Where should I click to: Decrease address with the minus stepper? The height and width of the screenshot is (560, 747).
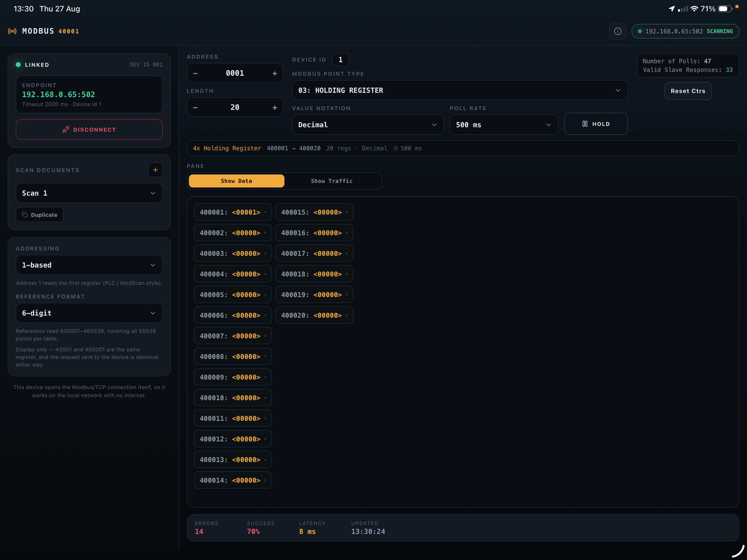(195, 73)
